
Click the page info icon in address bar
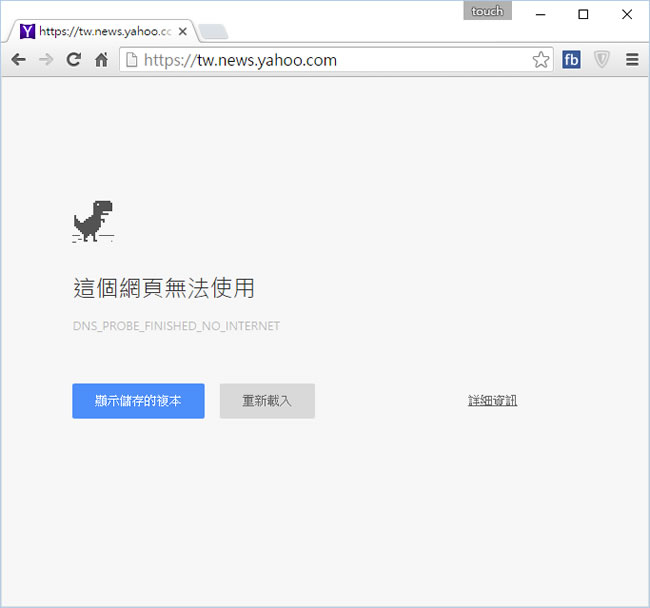131,60
